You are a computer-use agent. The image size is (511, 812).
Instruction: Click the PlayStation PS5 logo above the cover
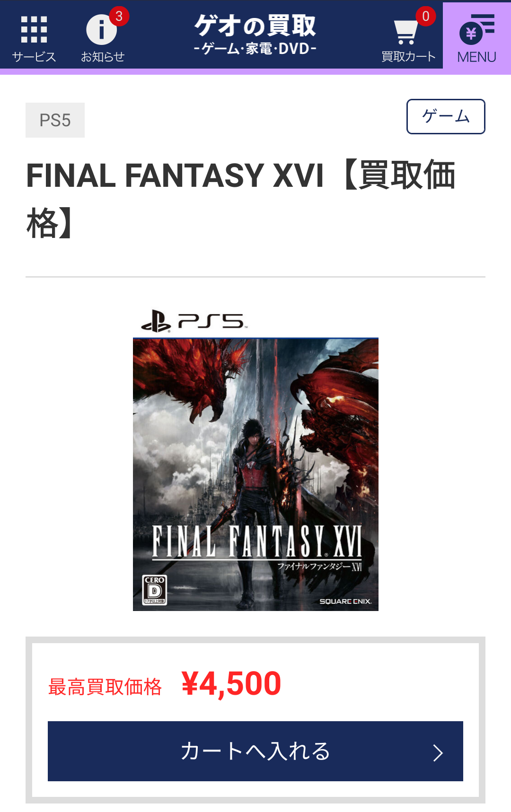pyautogui.click(x=194, y=322)
